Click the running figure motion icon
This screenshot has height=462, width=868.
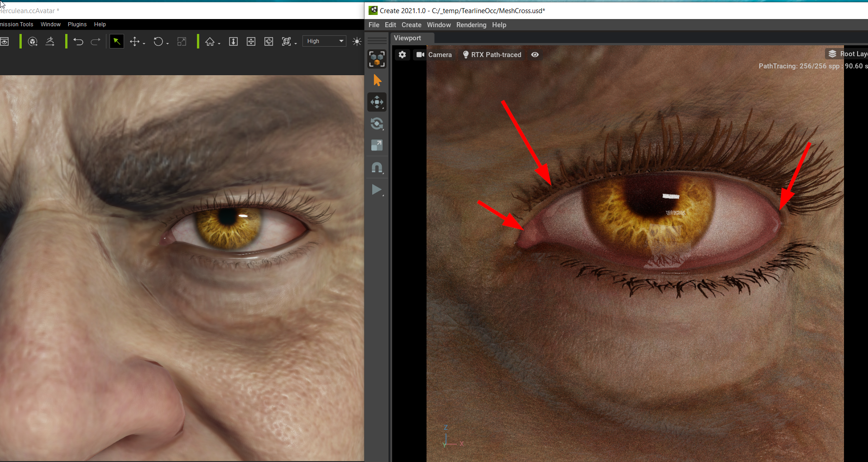50,42
